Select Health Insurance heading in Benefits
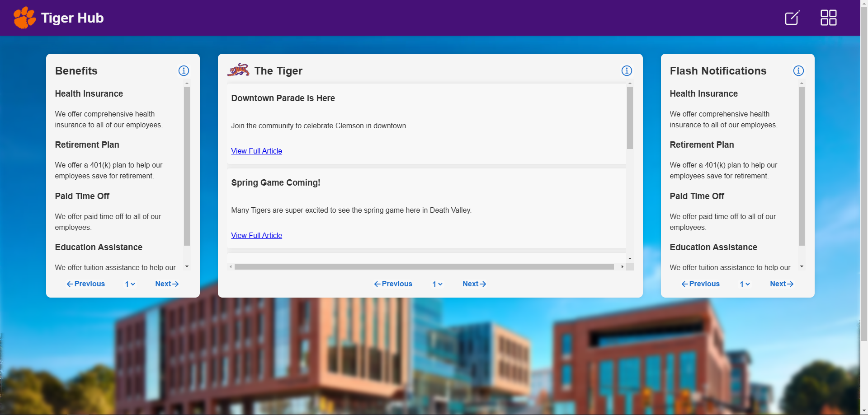Screen dimensions: 868x415 (x=89, y=94)
